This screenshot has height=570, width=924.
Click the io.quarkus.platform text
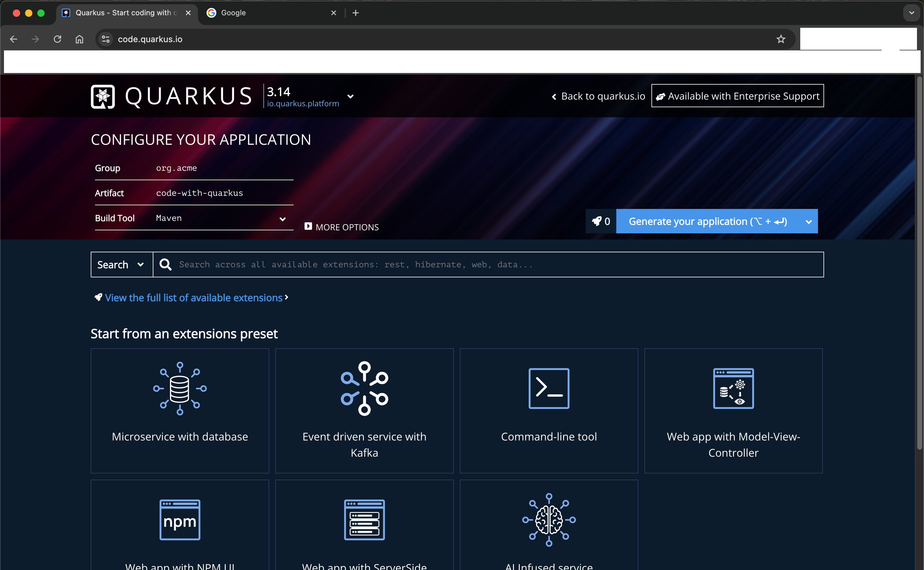pos(303,104)
